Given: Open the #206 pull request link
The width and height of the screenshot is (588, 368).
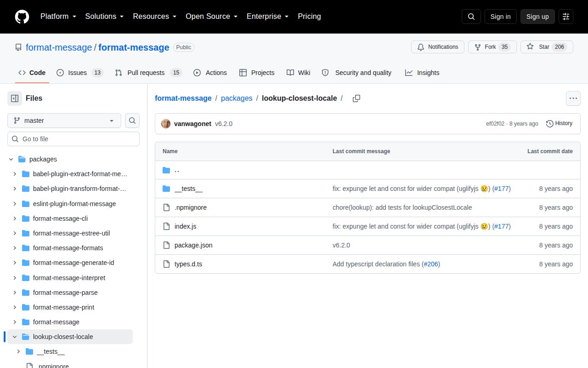Looking at the screenshot, I should [431, 264].
